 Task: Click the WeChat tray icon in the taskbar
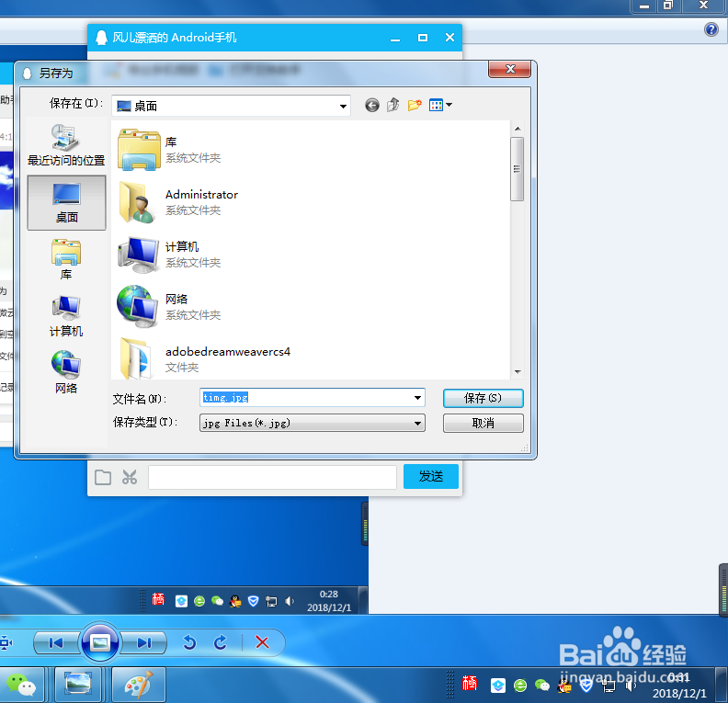[x=541, y=685]
